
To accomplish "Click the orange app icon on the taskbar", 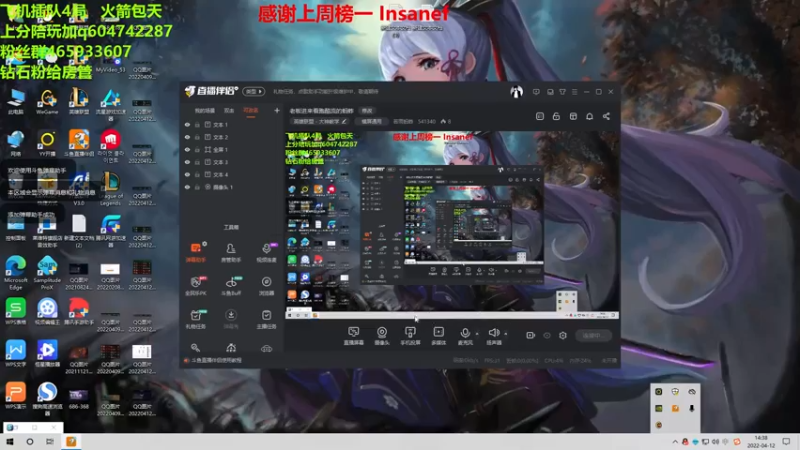I will [71, 442].
